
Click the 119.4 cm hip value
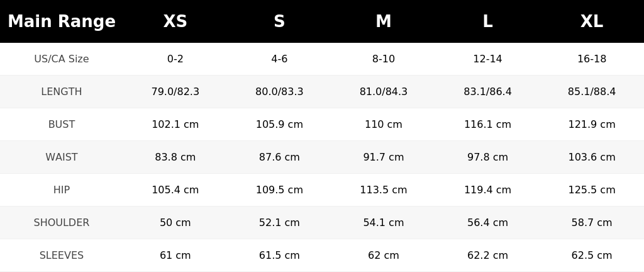[487, 190]
